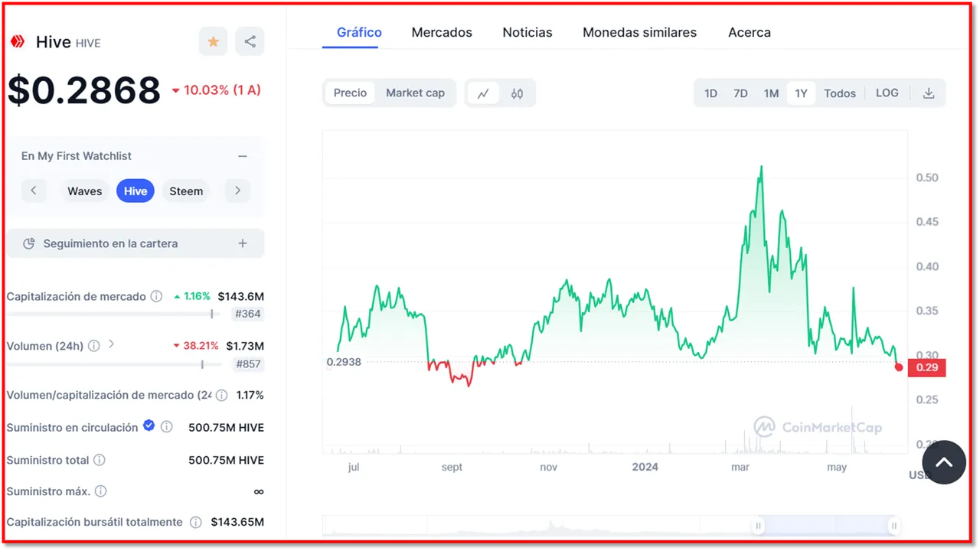Toggle chart to Market cap view
This screenshot has height=551, width=980.
415,93
